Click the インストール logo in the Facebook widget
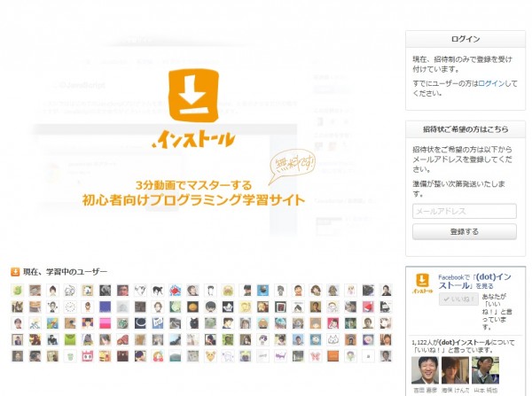Screen dimensions: 532x396 point(422,283)
